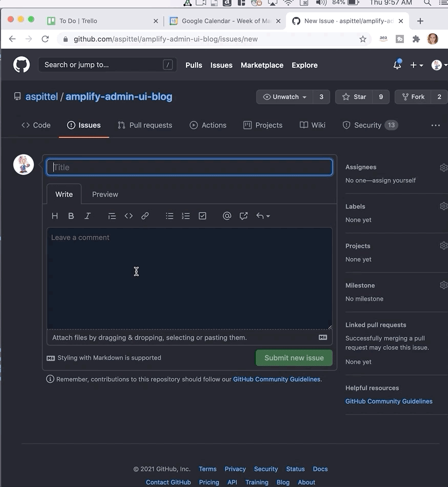The image size is (448, 487).
Task: Open footer Privacy link
Action: coord(235,469)
